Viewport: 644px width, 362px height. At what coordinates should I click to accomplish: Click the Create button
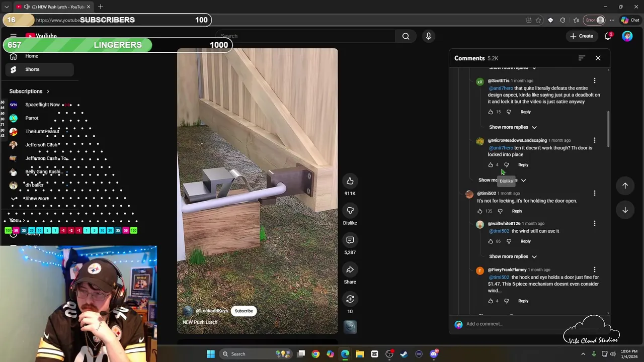[x=582, y=36]
